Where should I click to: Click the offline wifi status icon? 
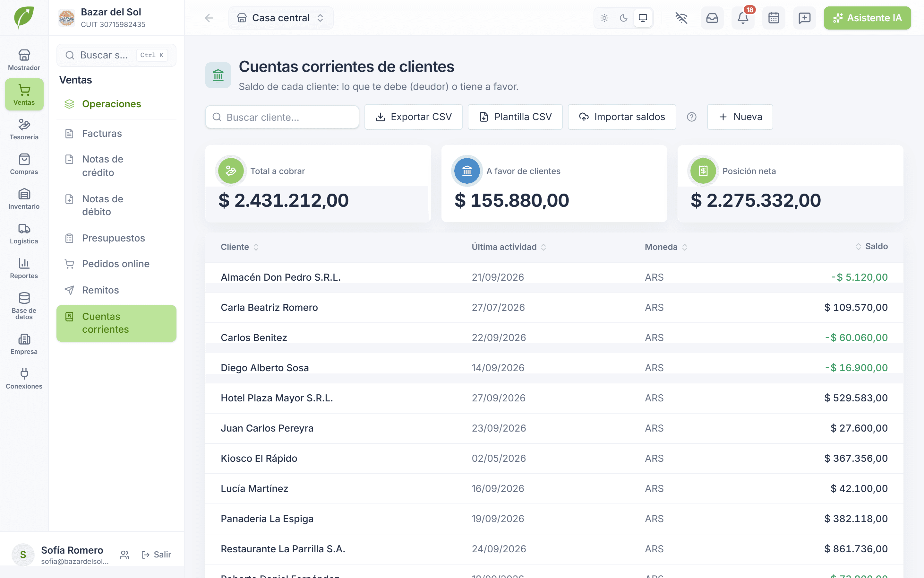click(x=681, y=18)
